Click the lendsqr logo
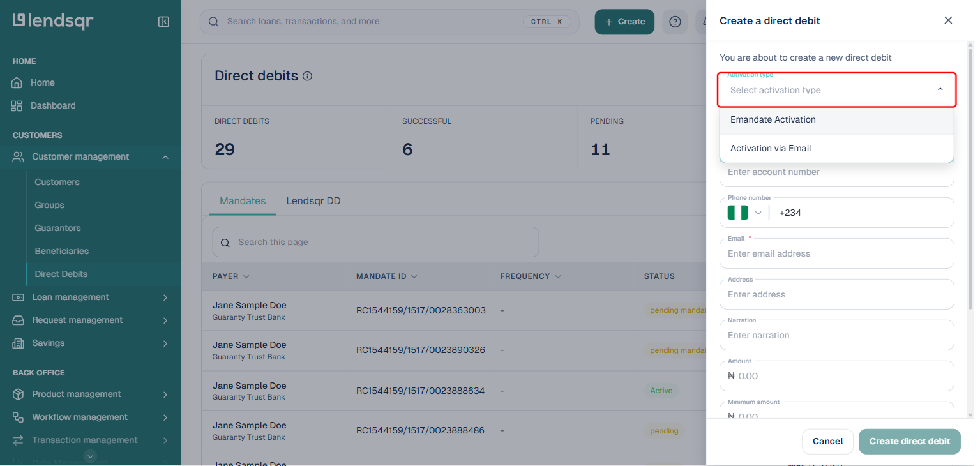Viewport: 980px width, 466px height. click(x=53, y=21)
